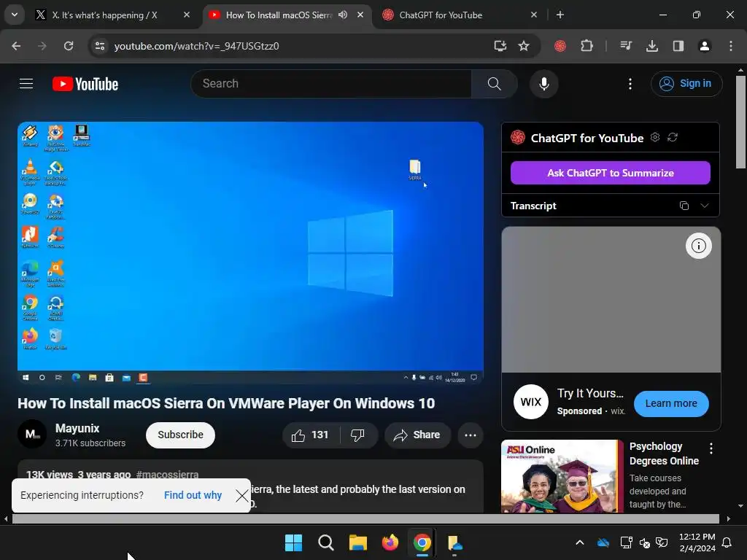Viewport: 747px width, 560px height.
Task: Open the tab search dropdown arrow
Action: [x=15, y=15]
